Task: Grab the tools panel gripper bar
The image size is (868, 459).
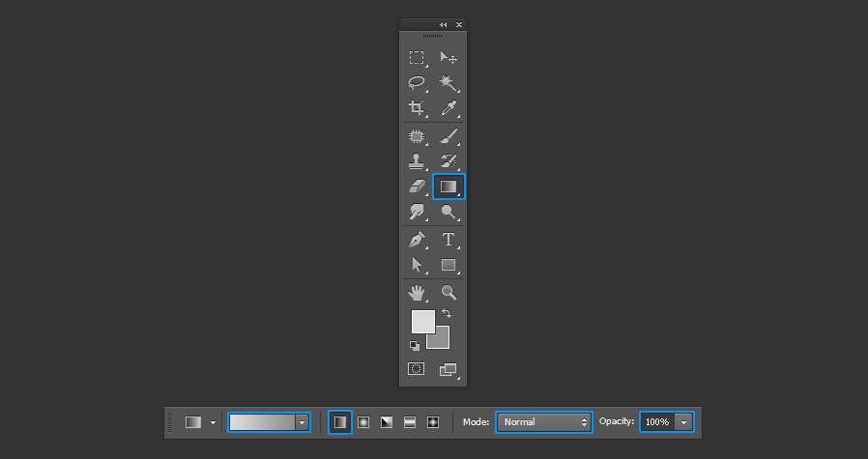Action: 432,37
